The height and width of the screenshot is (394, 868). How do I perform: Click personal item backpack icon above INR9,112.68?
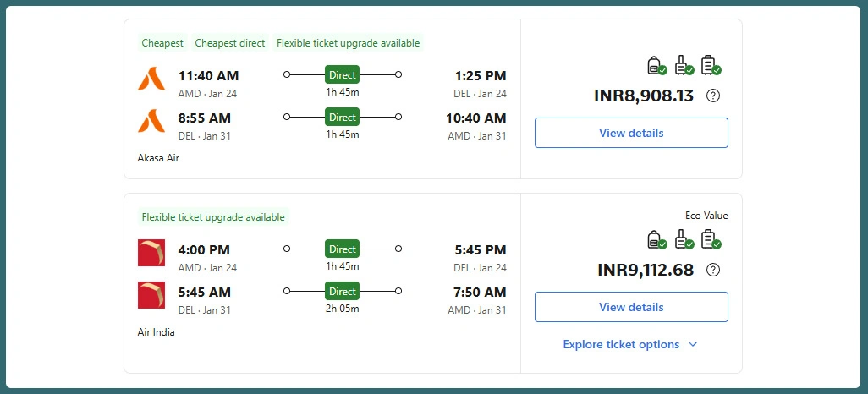(x=654, y=240)
